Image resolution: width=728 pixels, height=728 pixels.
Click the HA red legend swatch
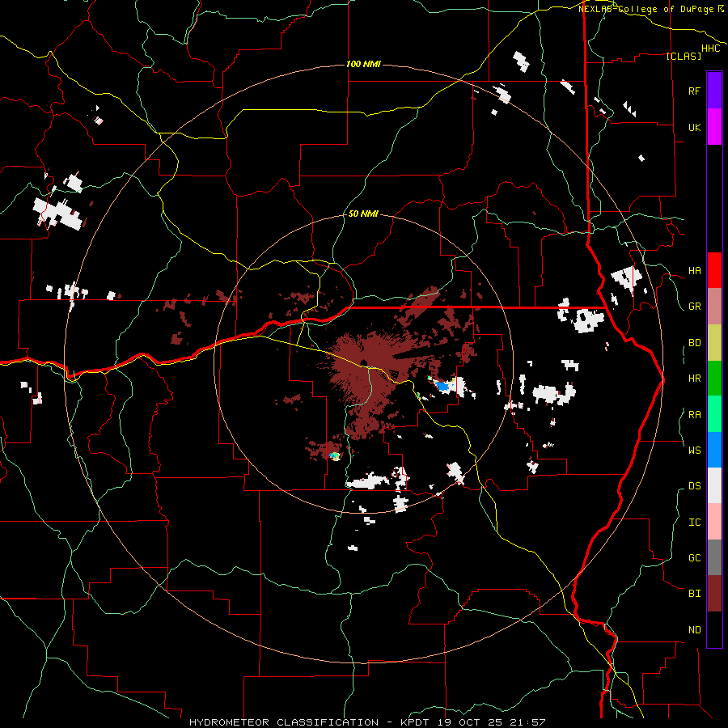tap(714, 270)
